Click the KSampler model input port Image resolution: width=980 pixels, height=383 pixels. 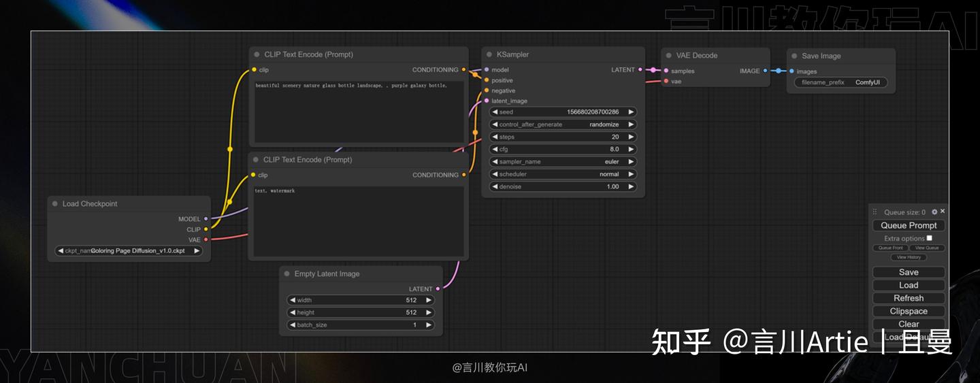tap(487, 69)
